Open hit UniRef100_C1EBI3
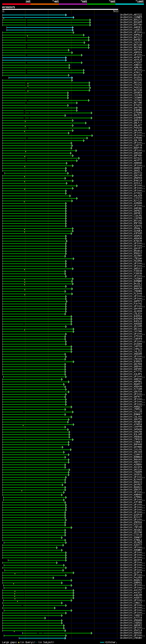This screenshot has width=146, height=644. pyautogui.click(x=131, y=30)
